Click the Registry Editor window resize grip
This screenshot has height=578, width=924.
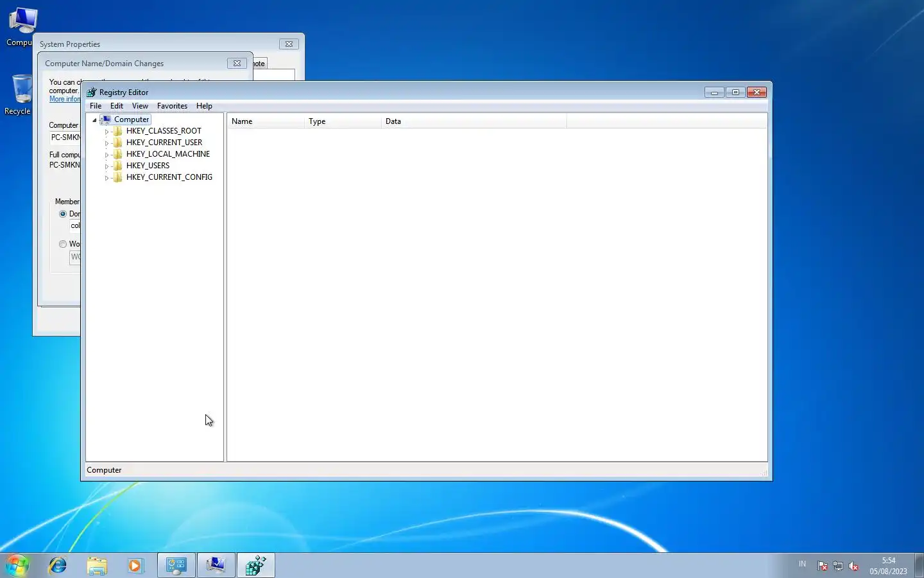pos(764,473)
